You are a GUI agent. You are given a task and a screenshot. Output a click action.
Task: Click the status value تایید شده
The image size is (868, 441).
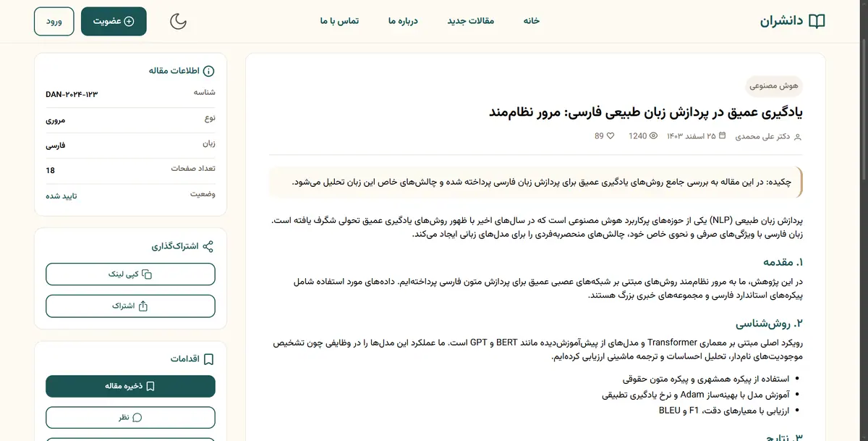click(61, 196)
